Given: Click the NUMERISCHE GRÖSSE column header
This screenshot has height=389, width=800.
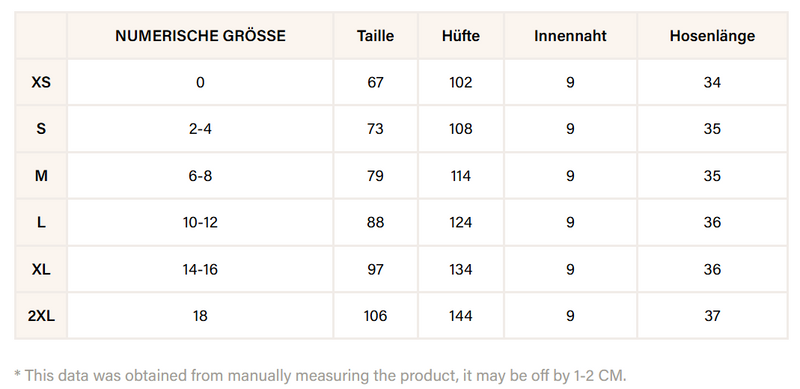Looking at the screenshot, I should (x=200, y=36).
